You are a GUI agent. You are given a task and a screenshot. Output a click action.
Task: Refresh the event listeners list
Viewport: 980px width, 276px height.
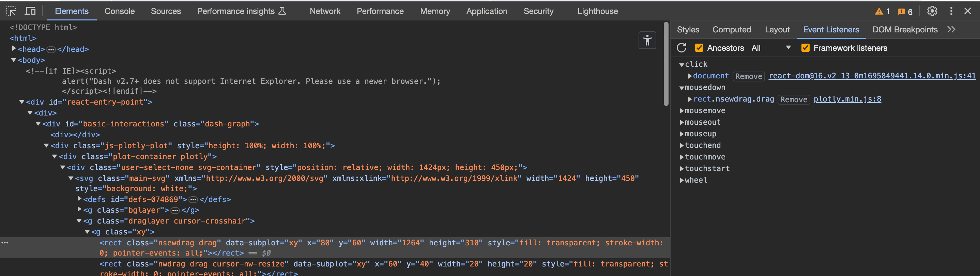[x=682, y=48]
